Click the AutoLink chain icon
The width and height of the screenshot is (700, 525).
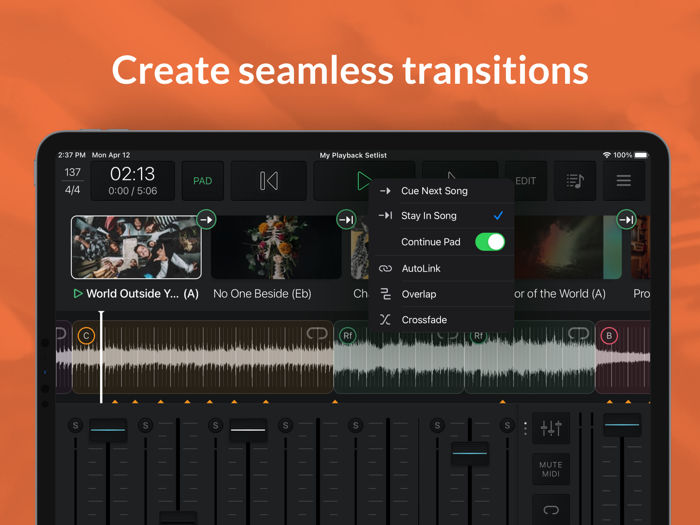click(x=385, y=268)
